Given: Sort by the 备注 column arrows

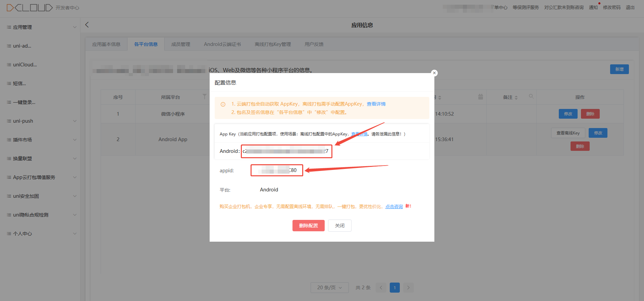Looking at the screenshot, I should 516,98.
